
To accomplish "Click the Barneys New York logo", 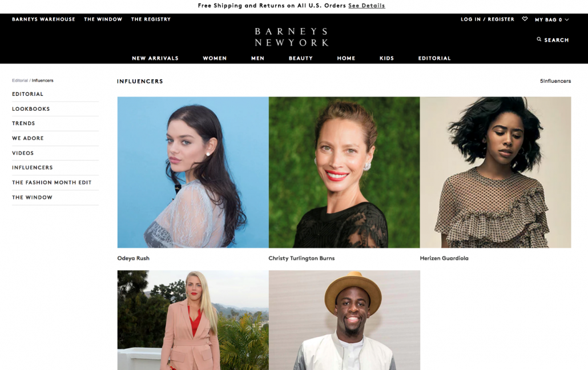I will [x=291, y=37].
